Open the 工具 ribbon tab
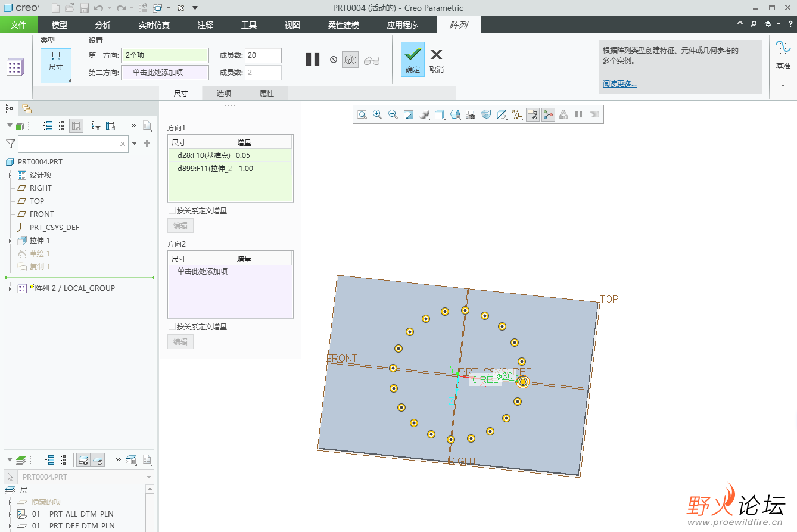797x532 pixels. (249, 25)
